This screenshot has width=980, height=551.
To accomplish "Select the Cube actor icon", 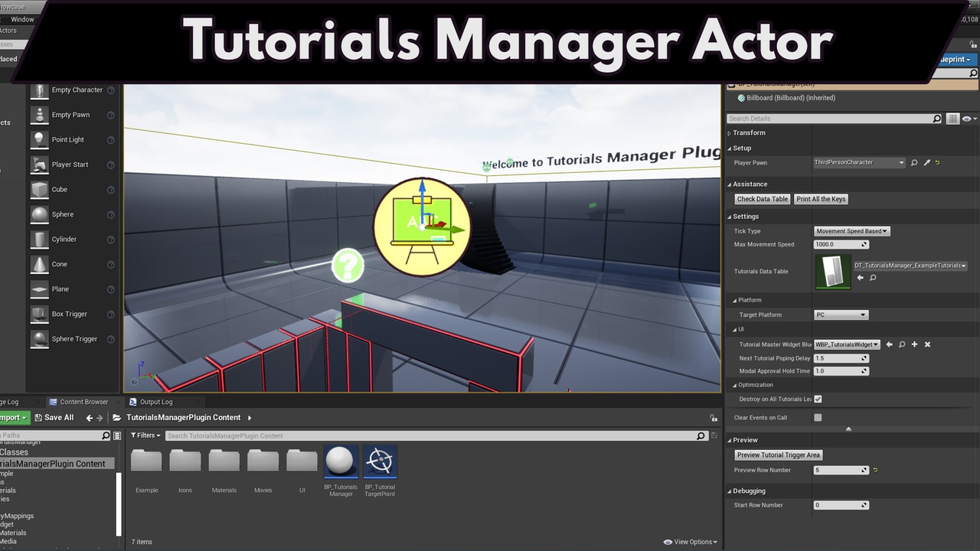I will (39, 189).
